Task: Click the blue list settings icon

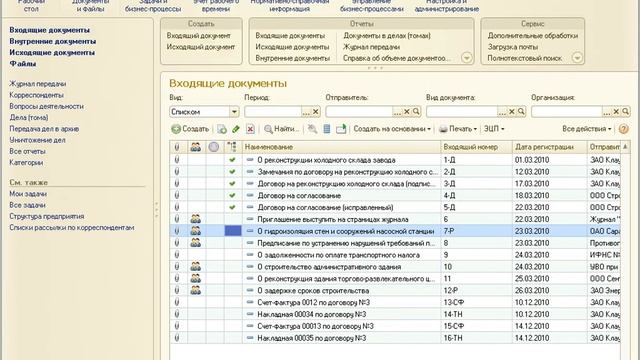Action: (327, 129)
